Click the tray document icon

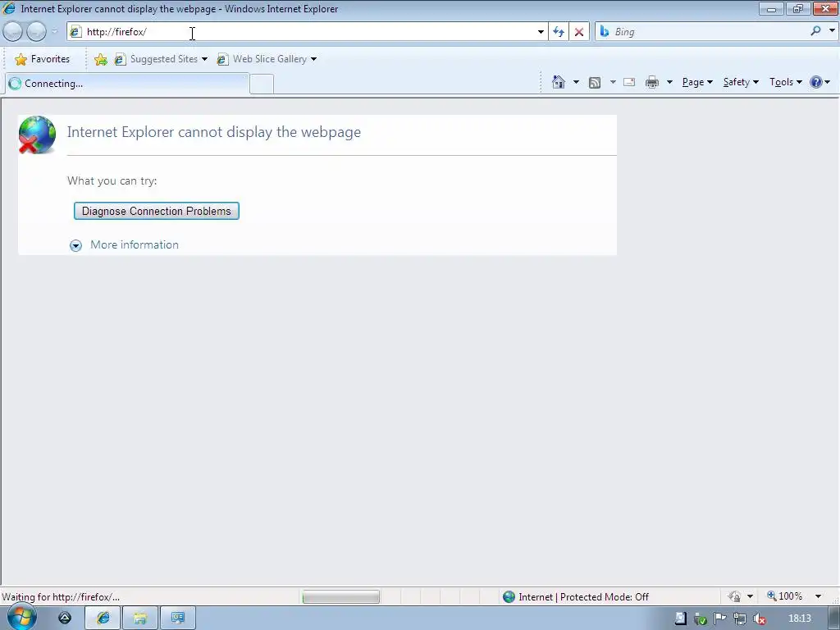click(x=680, y=619)
